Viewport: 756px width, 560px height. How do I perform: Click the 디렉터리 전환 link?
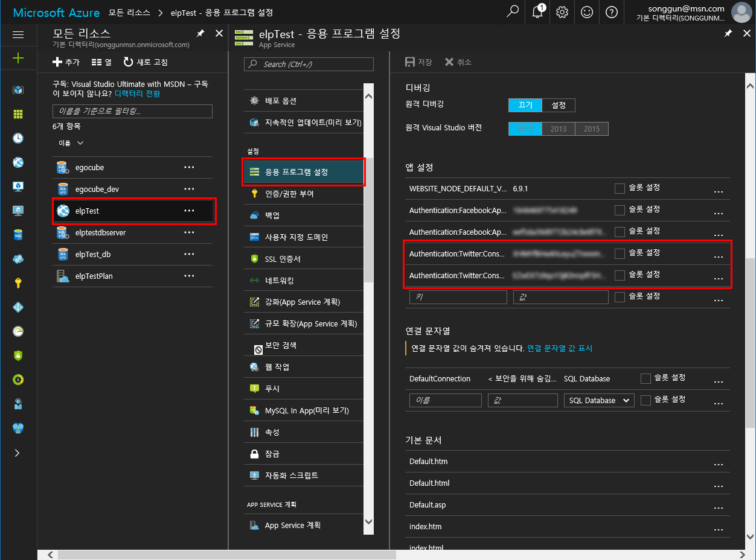[137, 94]
